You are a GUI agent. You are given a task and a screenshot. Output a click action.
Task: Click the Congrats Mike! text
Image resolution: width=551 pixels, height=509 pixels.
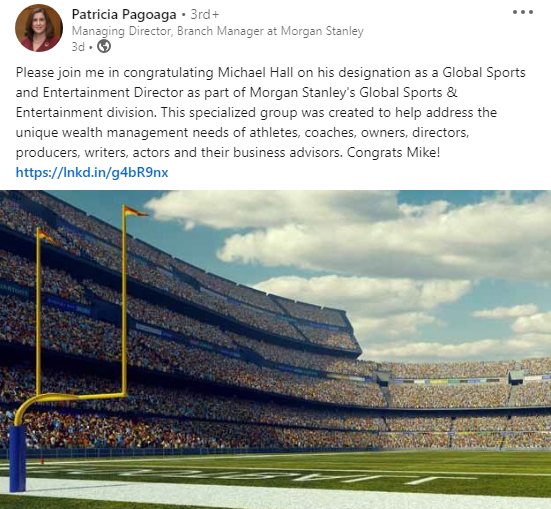[393, 153]
